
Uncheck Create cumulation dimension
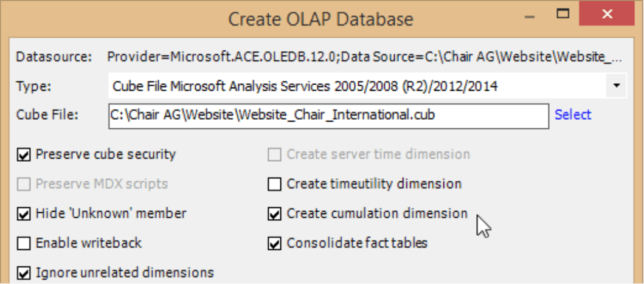275,214
